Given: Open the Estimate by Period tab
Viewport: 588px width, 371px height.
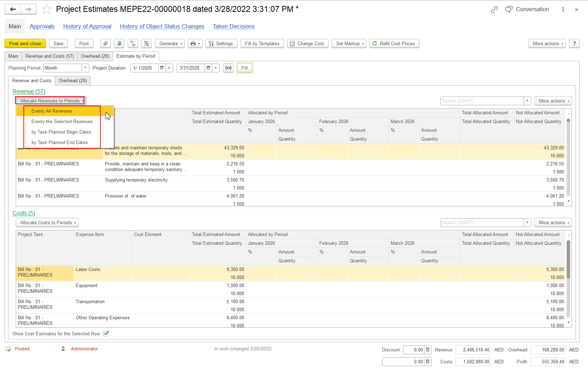Looking at the screenshot, I should click(136, 56).
